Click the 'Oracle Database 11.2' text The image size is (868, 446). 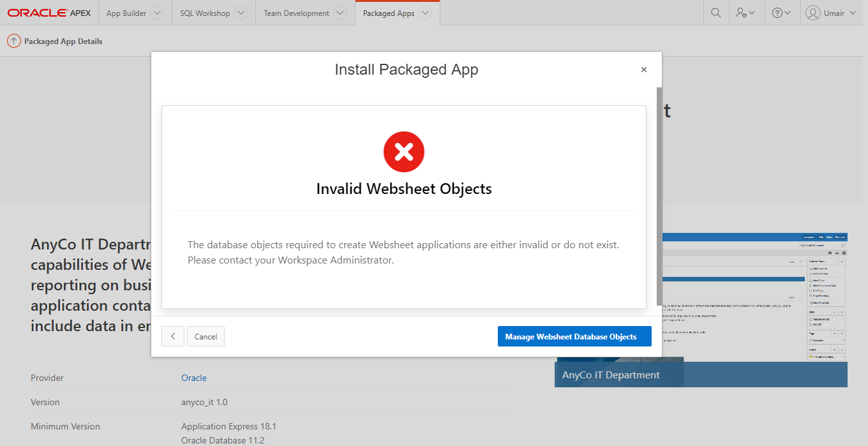[x=223, y=440]
